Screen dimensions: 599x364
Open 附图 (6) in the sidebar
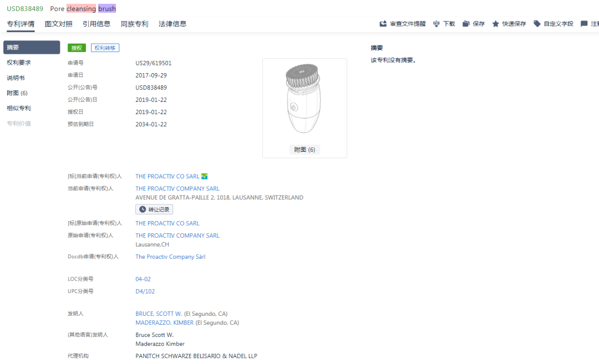pyautogui.click(x=17, y=93)
